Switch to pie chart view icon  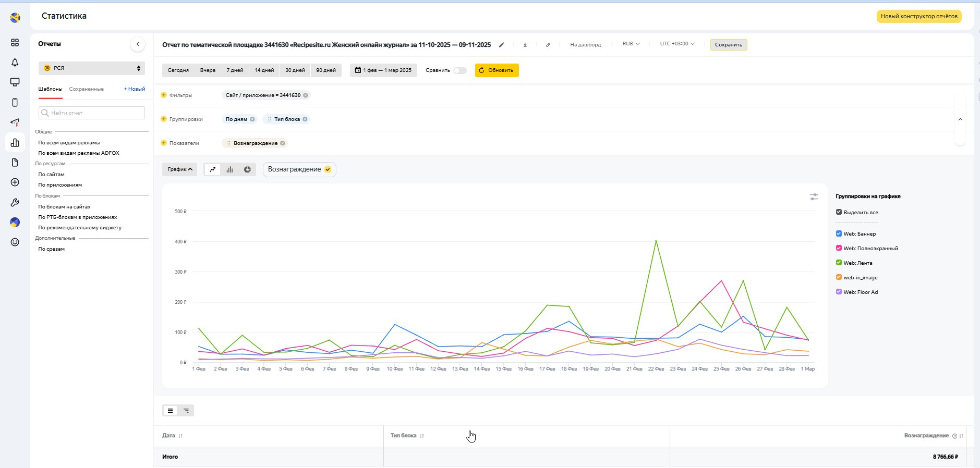click(x=247, y=169)
